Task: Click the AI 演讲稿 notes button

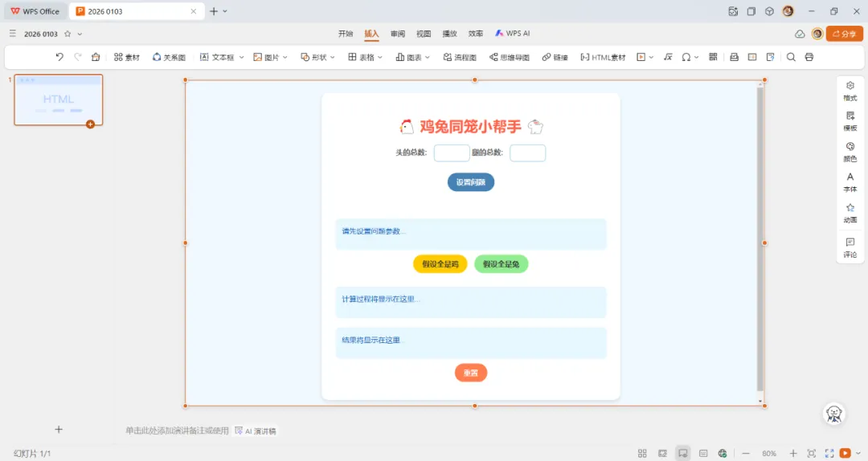Action: point(256,430)
